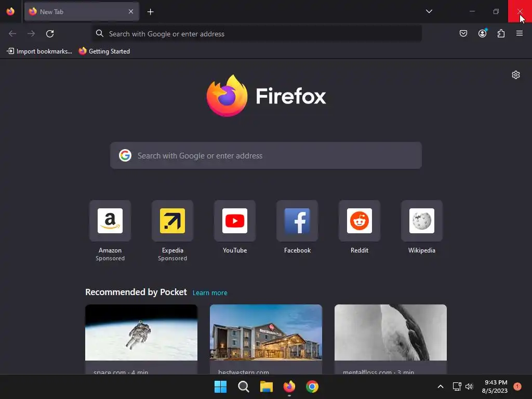
Task: Open network status tray icon
Action: coord(457,387)
